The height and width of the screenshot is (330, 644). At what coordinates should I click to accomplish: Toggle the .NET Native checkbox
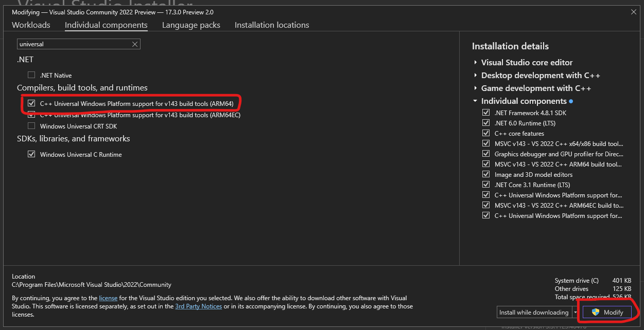(31, 75)
